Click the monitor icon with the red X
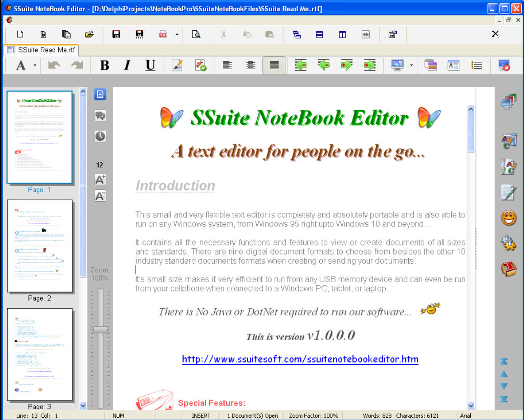 pyautogui.click(x=504, y=65)
